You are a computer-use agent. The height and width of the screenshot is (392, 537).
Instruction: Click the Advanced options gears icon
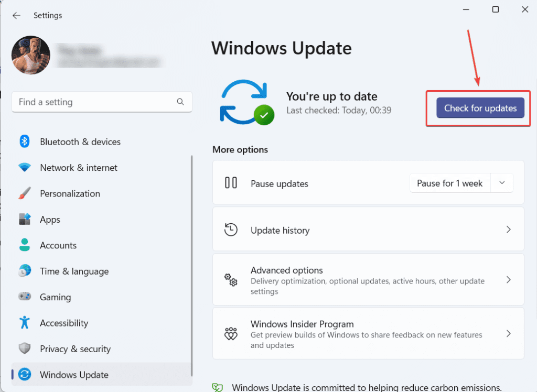point(231,280)
